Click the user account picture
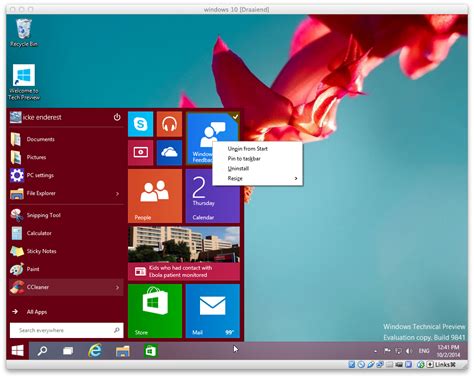 pyautogui.click(x=15, y=117)
